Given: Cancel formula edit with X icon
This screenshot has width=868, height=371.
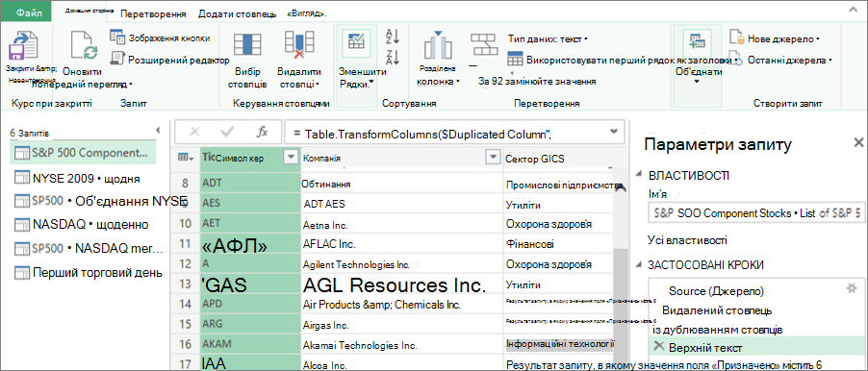Looking at the screenshot, I should click(194, 132).
